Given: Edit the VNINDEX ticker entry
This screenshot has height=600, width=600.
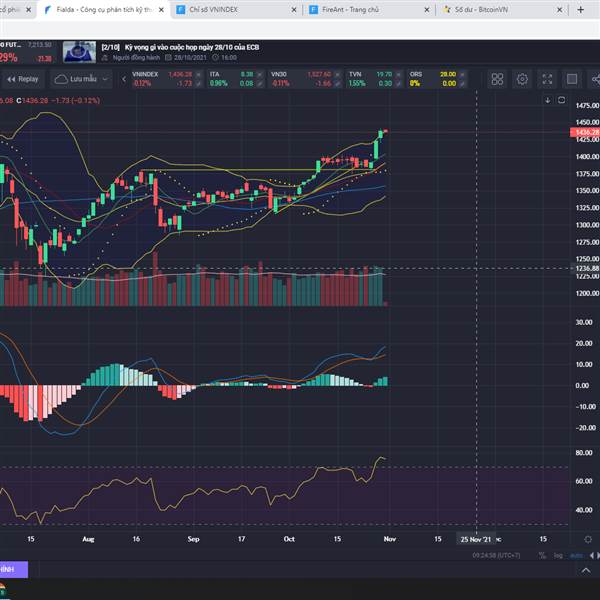Looking at the screenshot, I should (198, 83).
